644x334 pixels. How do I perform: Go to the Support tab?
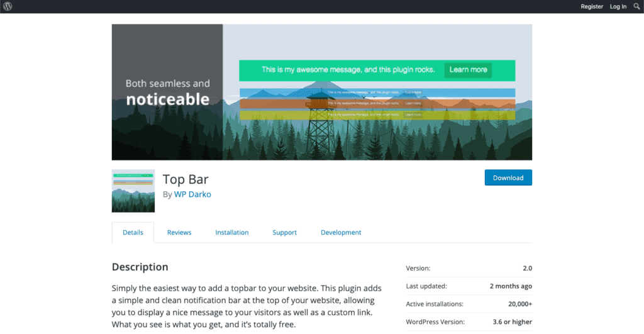(284, 232)
